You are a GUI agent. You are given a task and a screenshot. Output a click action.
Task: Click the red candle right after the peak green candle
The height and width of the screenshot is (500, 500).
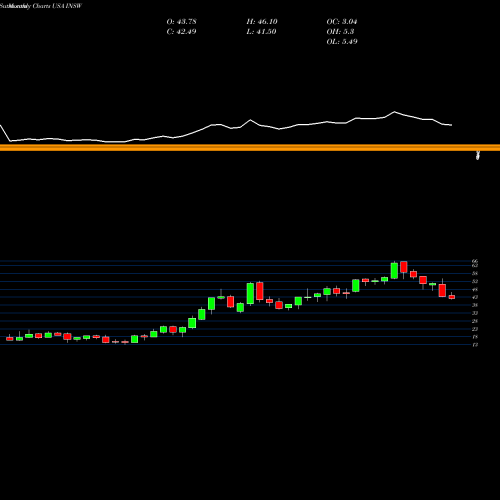tap(404, 267)
